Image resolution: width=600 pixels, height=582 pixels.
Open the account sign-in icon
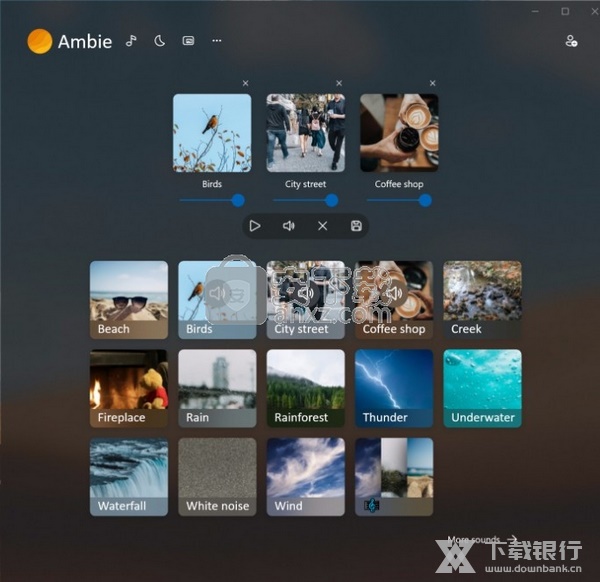click(x=571, y=41)
